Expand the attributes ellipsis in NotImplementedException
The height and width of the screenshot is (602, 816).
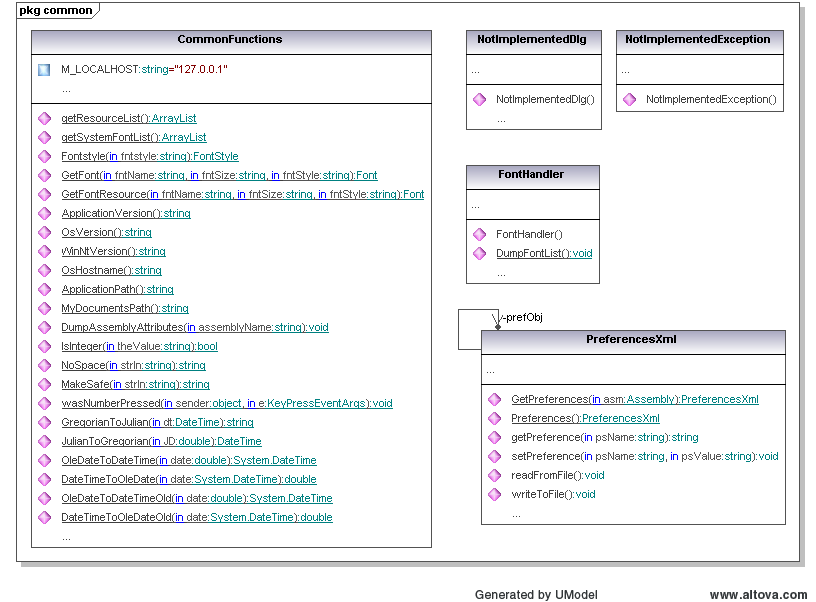click(x=625, y=71)
